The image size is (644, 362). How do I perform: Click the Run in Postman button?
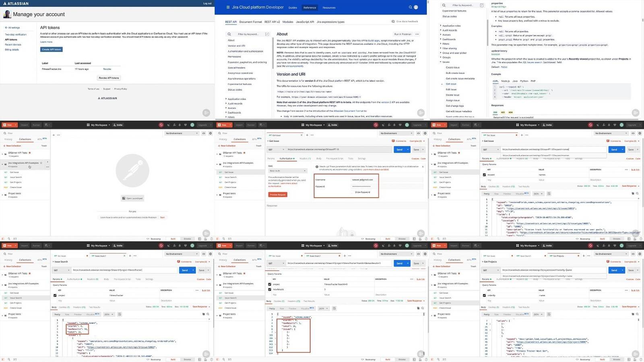pos(402,34)
